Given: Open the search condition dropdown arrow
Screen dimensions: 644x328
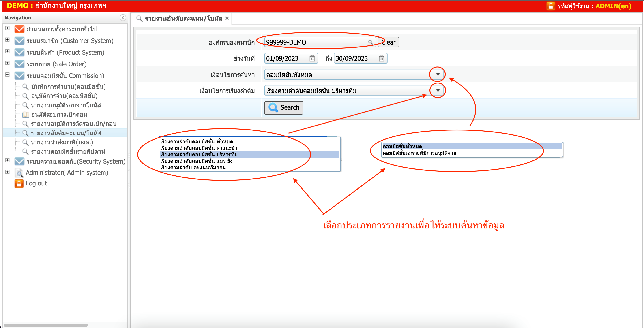Looking at the screenshot, I should point(438,74).
